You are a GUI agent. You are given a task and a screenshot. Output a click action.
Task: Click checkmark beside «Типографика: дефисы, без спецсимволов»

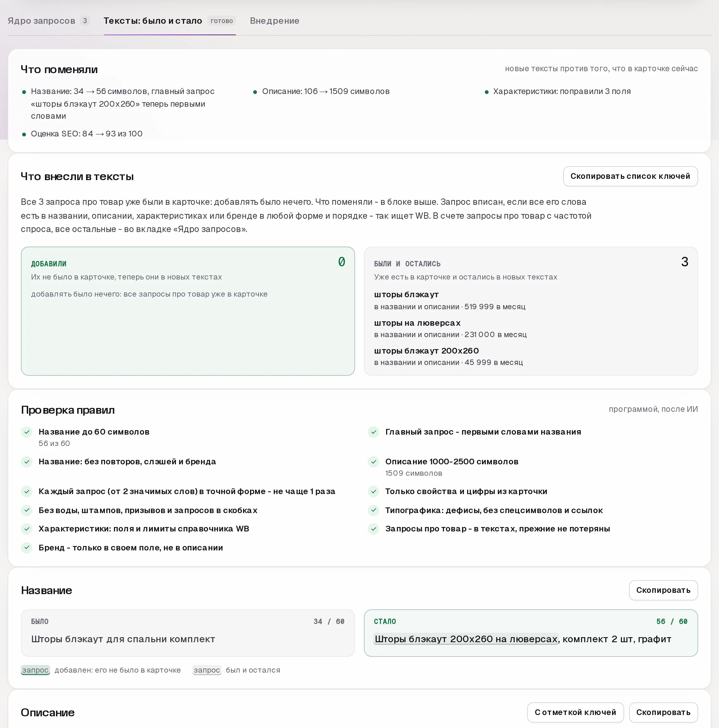click(x=373, y=510)
